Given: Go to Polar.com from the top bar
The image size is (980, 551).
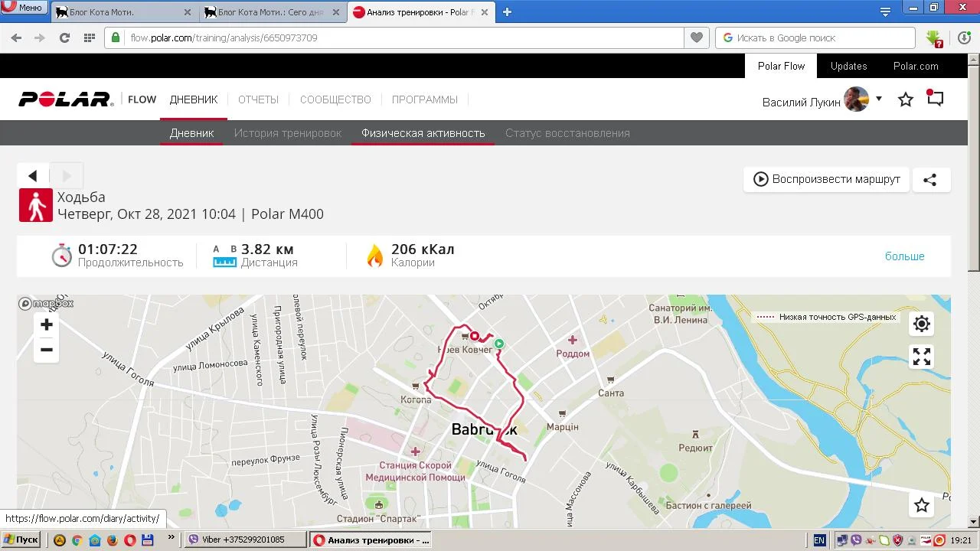Looking at the screenshot, I should click(916, 66).
